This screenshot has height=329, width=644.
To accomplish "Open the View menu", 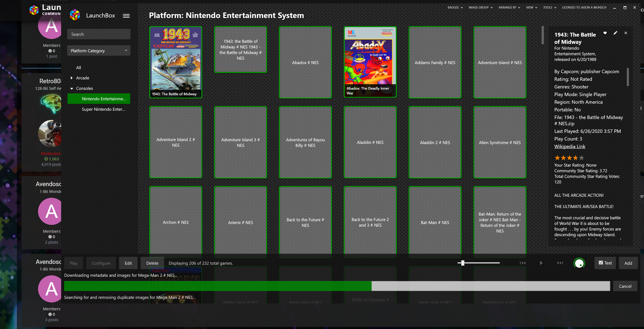I will (x=532, y=7).
